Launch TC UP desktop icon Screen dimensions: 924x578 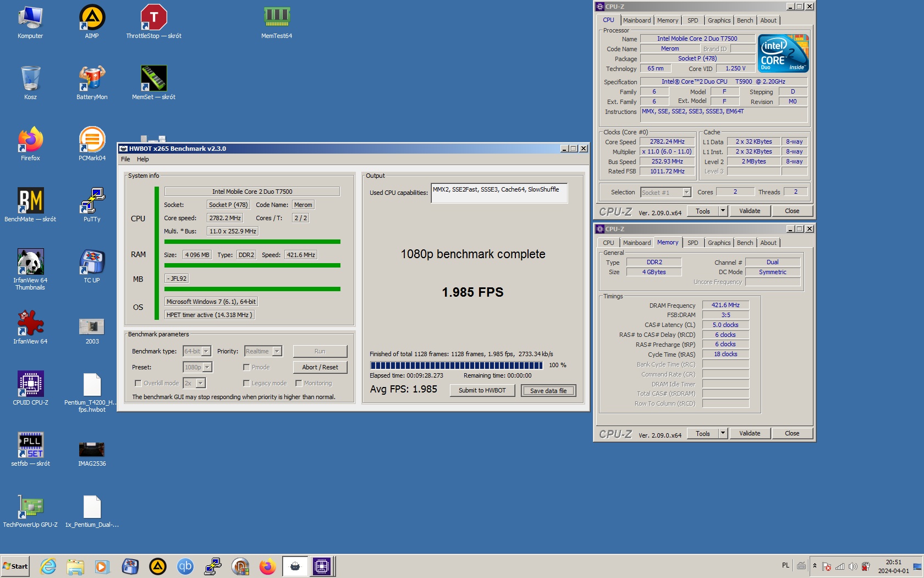[92, 266]
